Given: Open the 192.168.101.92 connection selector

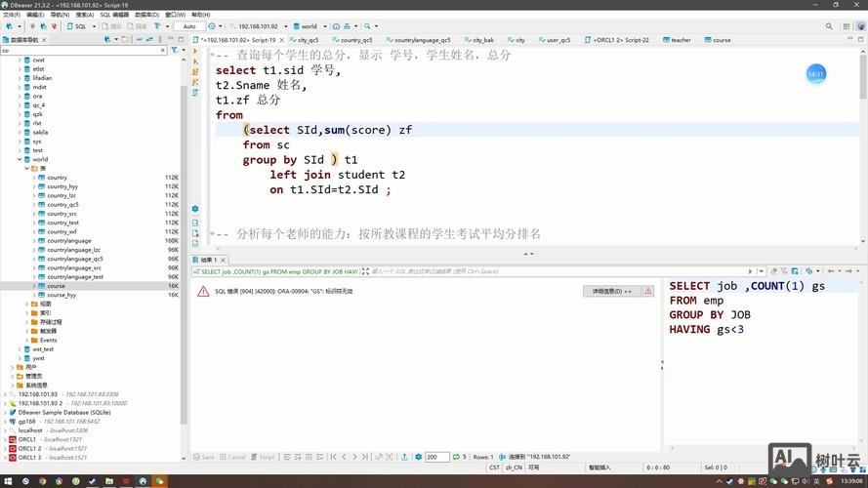Looking at the screenshot, I should click(x=259, y=26).
